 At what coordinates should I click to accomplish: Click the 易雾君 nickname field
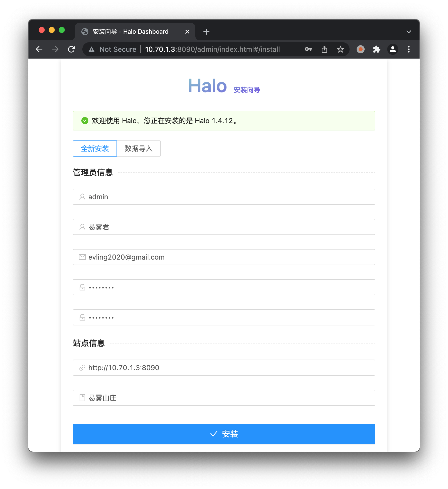[x=224, y=227]
